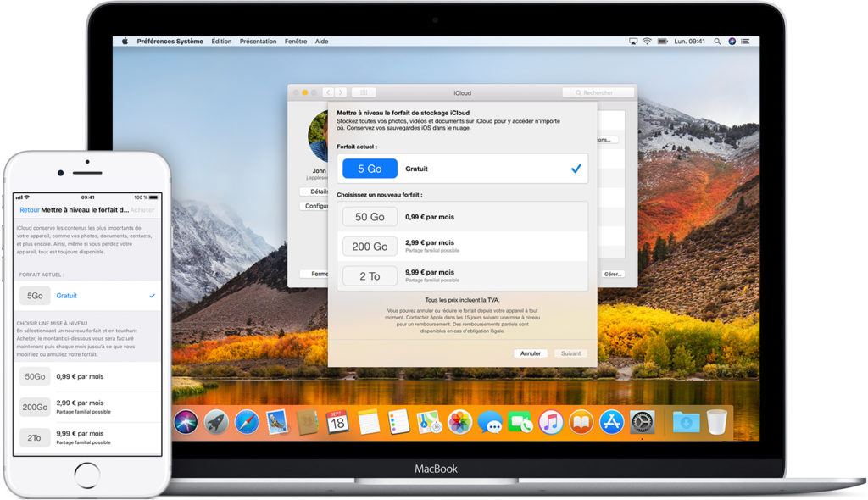Open System Preferences gear in Dock
This screenshot has width=868, height=500.
coord(643,423)
